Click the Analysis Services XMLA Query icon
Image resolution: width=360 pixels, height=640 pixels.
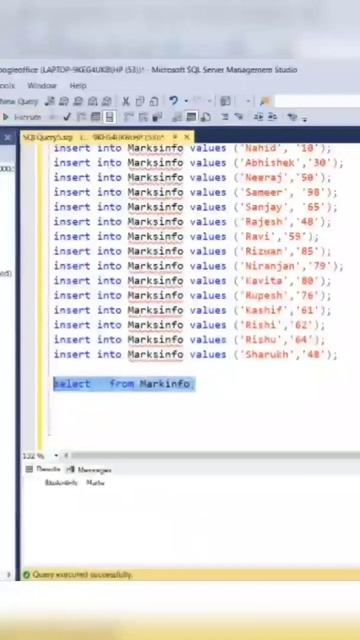pos(93,101)
